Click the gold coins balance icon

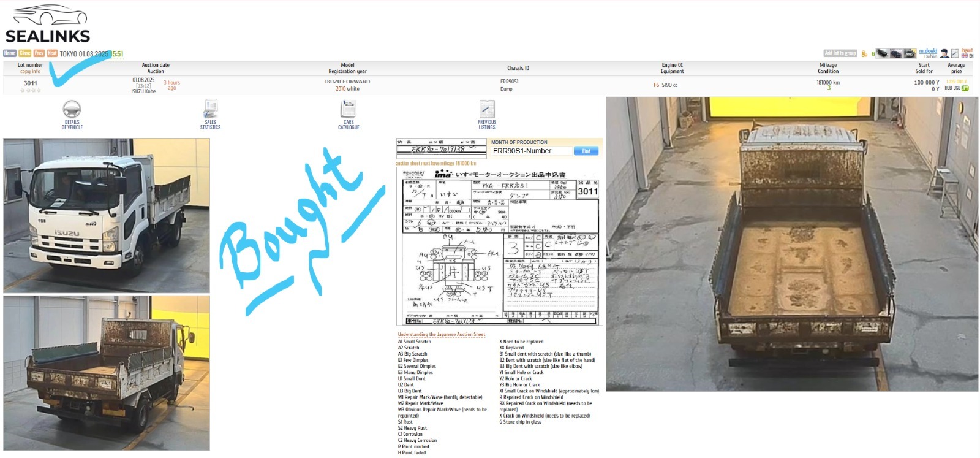click(864, 53)
